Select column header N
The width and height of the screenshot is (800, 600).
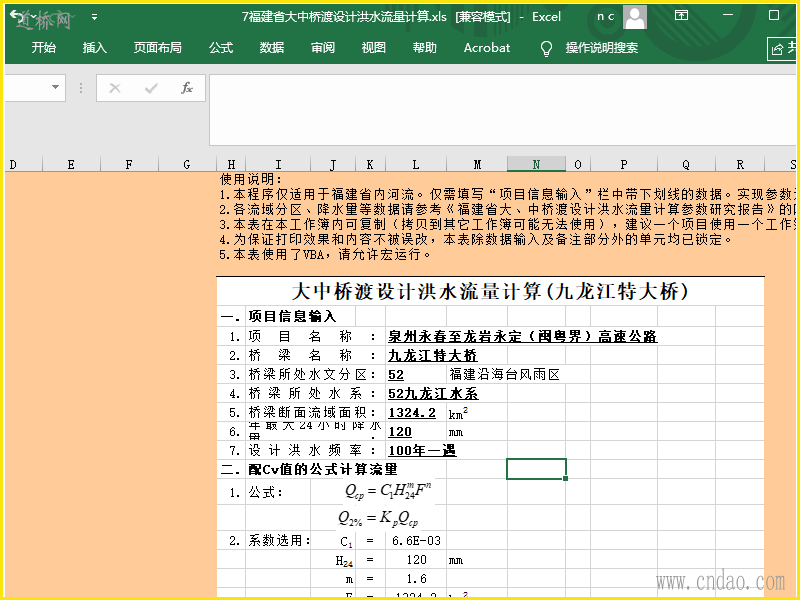click(536, 164)
